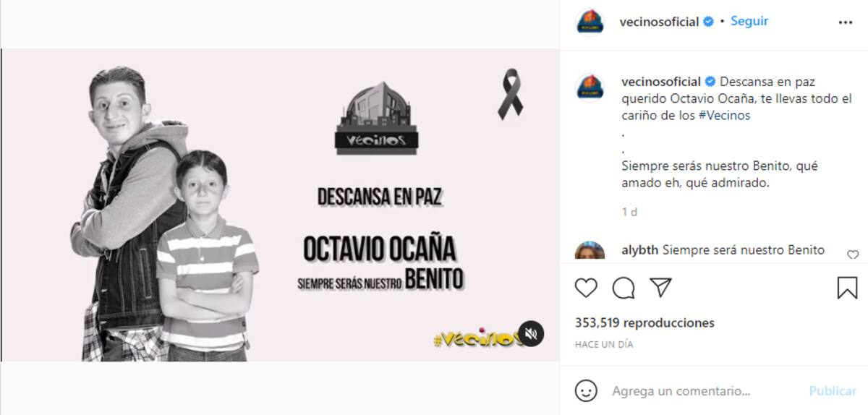
Task: Click the 1 d caption timestamp
Action: 629,212
